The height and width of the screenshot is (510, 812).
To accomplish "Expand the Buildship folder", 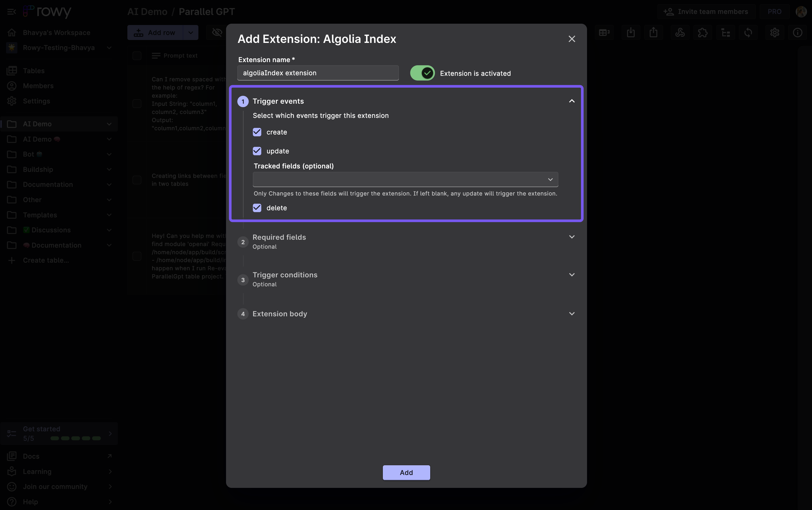I will tap(109, 169).
